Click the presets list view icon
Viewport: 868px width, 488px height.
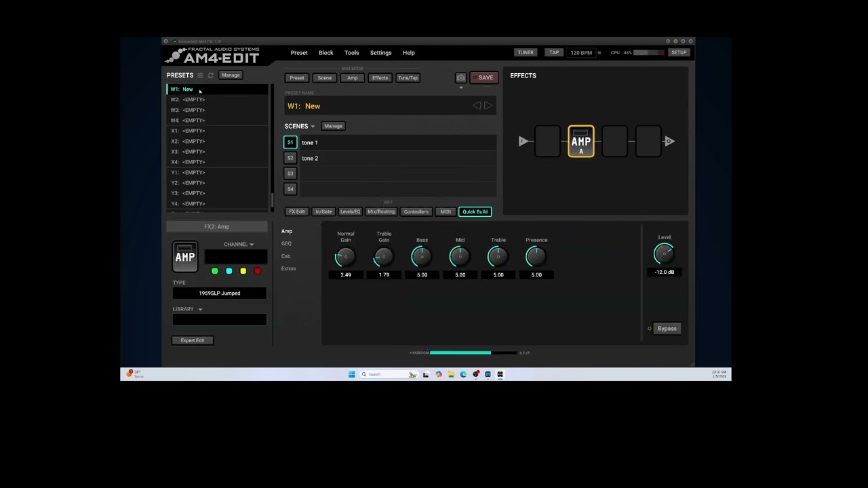pyautogui.click(x=200, y=75)
